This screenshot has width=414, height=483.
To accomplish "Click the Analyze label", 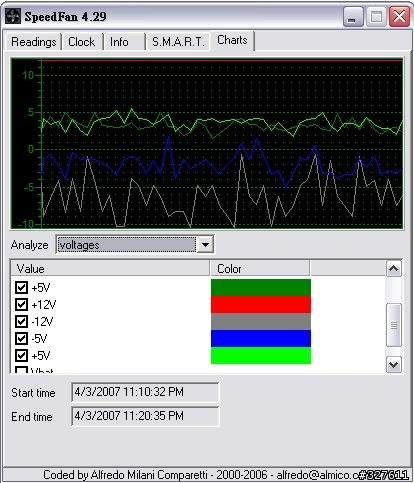I will tap(29, 245).
